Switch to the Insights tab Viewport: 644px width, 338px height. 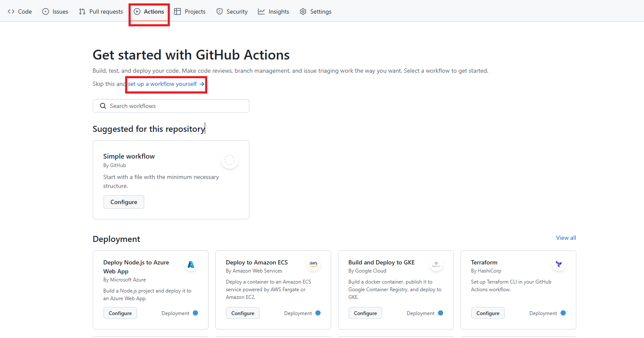point(273,11)
